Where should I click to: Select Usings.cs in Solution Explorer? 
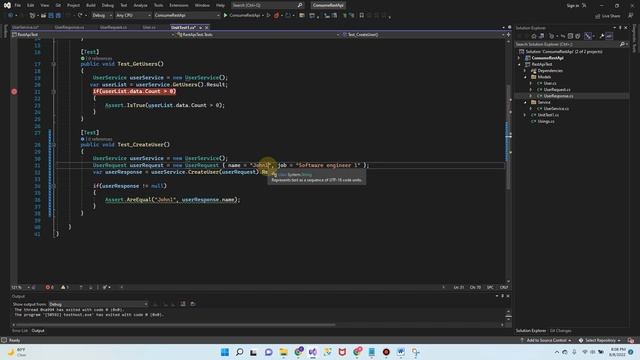[546, 121]
